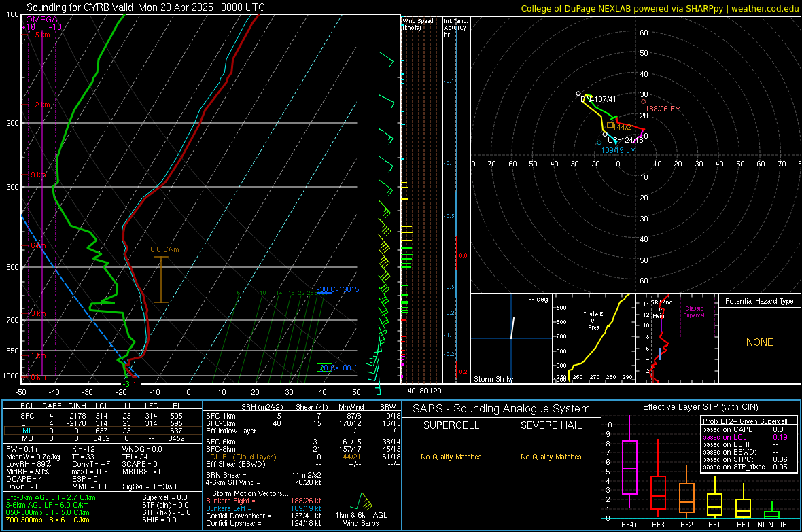
Task: Select the SFC-1km SRH row
Action: [303, 416]
